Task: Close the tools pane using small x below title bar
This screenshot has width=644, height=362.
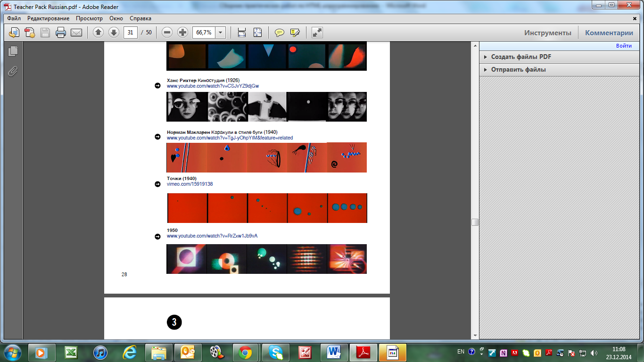Action: (635, 18)
